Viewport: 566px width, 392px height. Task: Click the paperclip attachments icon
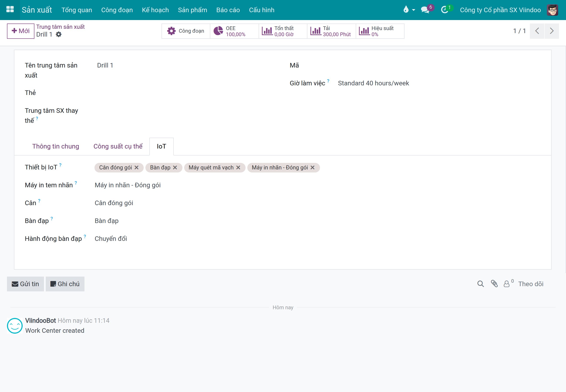tap(494, 284)
